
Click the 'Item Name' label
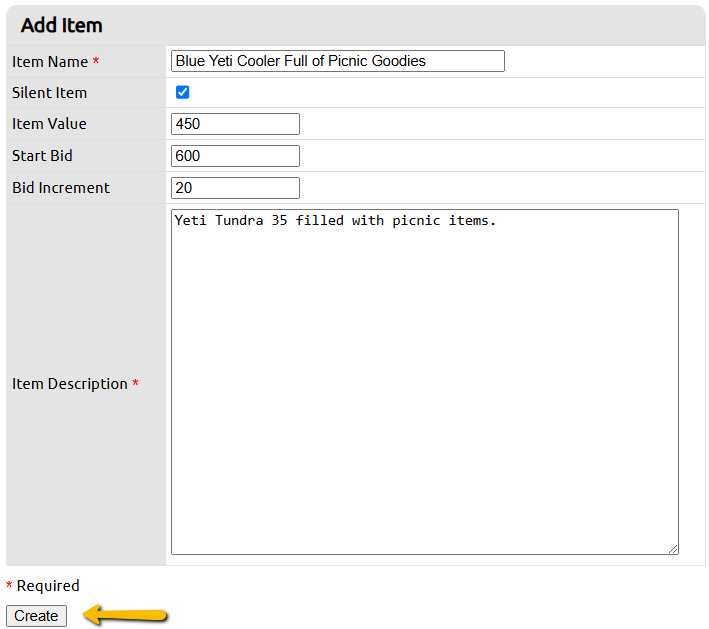[50, 62]
